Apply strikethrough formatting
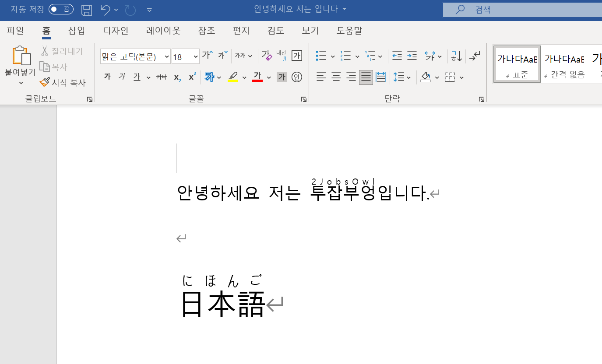The height and width of the screenshot is (364, 602). 162,77
